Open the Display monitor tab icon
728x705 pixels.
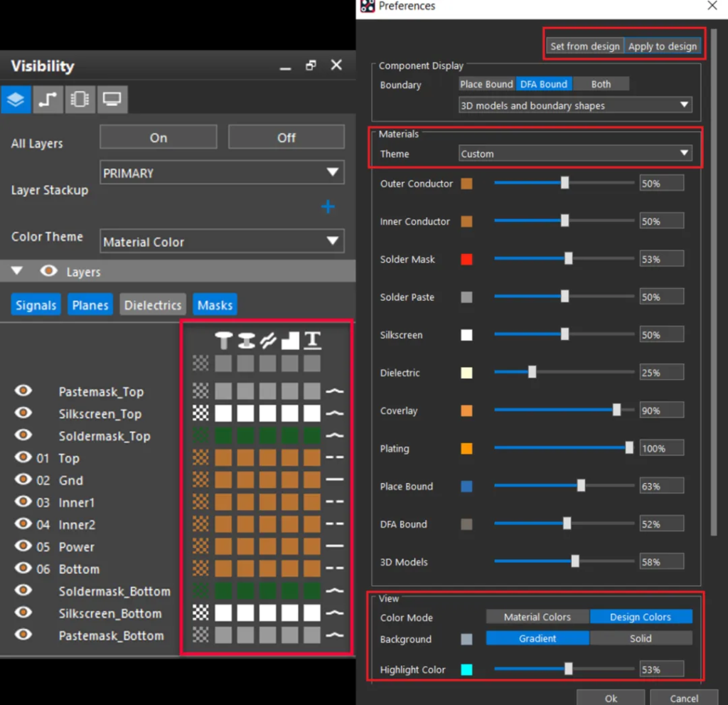pyautogui.click(x=112, y=100)
